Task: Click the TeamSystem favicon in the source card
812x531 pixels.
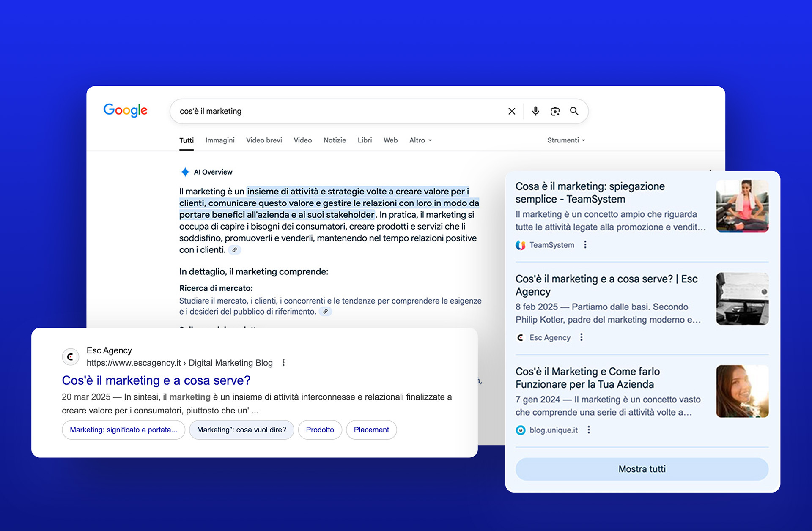Action: point(521,245)
